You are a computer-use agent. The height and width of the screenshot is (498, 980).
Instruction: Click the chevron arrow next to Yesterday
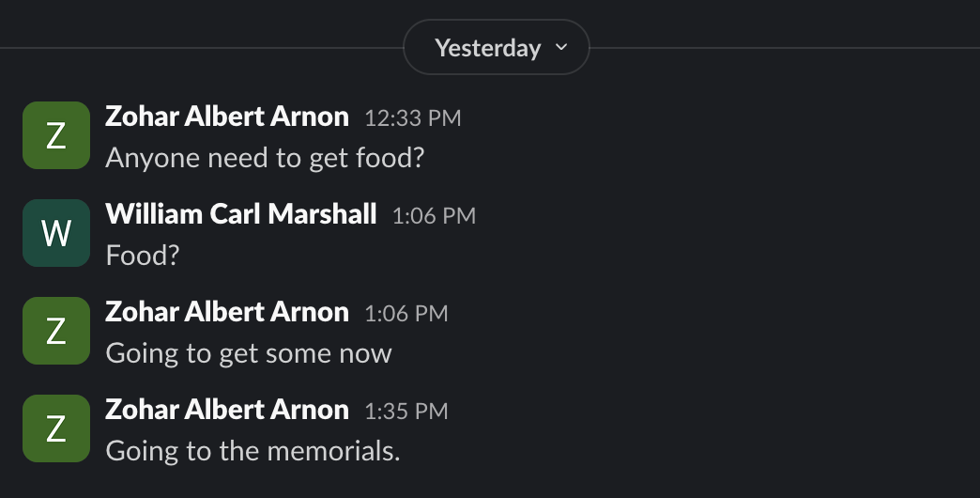pyautogui.click(x=561, y=47)
